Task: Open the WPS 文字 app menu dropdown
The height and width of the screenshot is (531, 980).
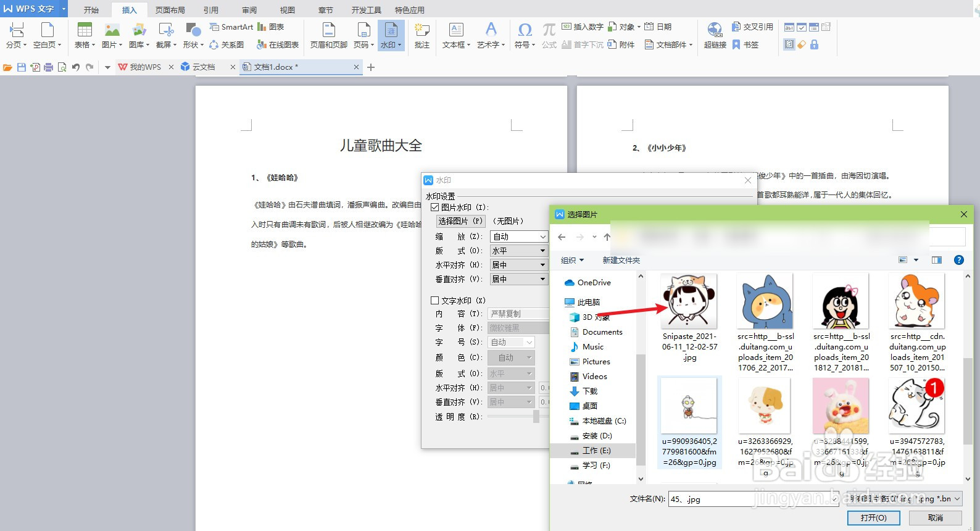Action: tap(64, 9)
